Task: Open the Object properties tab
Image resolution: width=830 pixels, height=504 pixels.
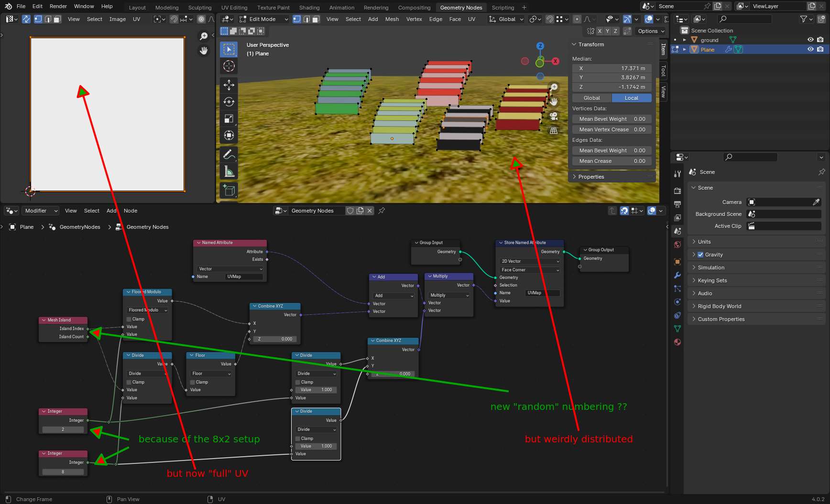Action: pos(677,262)
